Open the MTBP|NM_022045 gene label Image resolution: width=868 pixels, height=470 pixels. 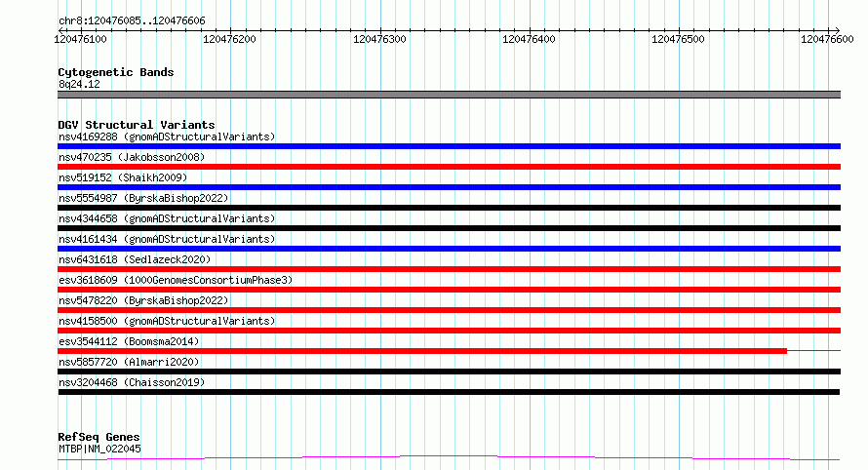pyautogui.click(x=99, y=449)
